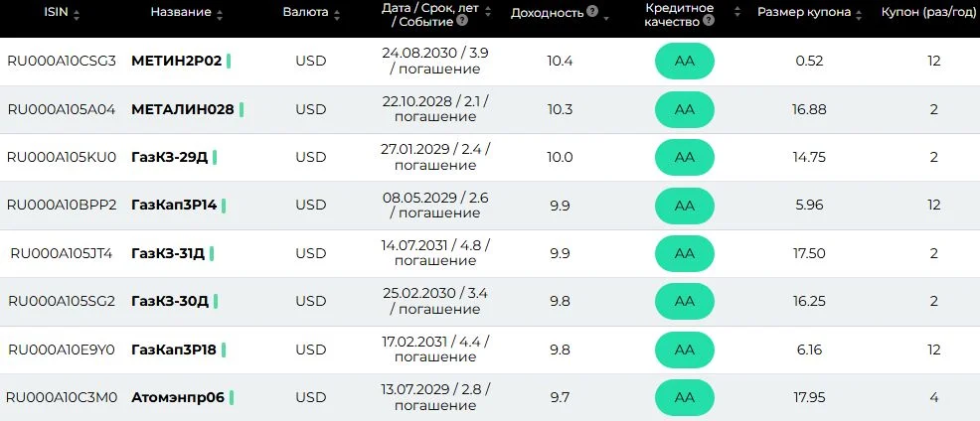Select ISIN RU000A105SG2 cell
The width and height of the screenshot is (980, 421).
62,301
